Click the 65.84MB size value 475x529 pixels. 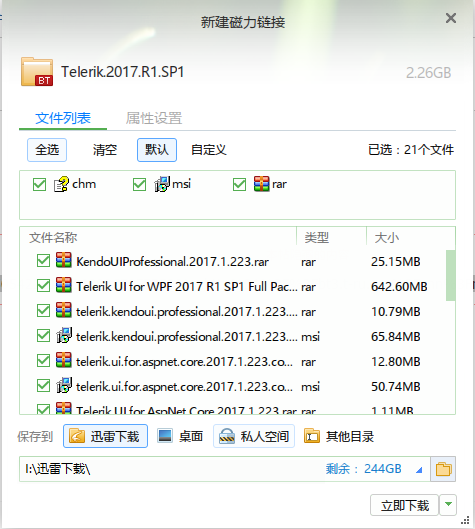point(396,336)
